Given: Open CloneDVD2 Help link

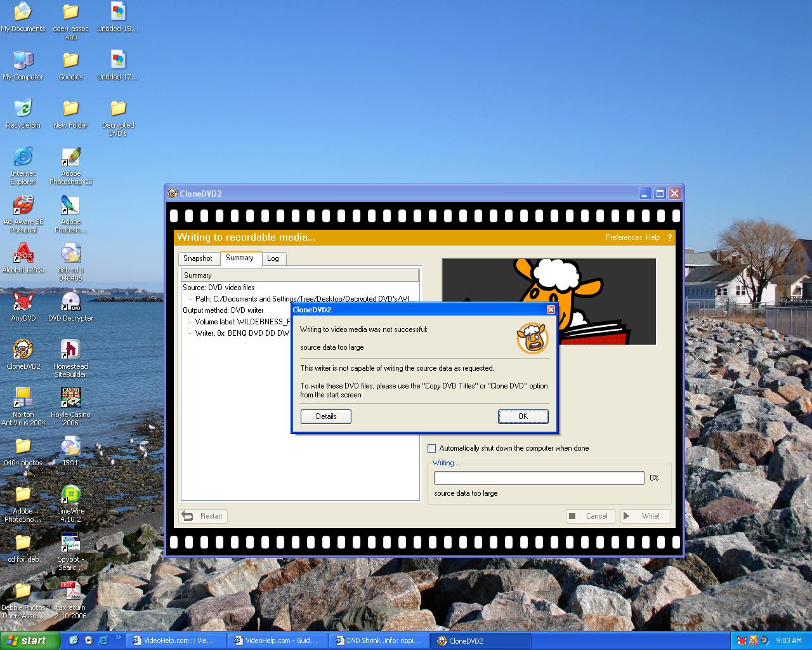Looking at the screenshot, I should pyautogui.click(x=653, y=237).
